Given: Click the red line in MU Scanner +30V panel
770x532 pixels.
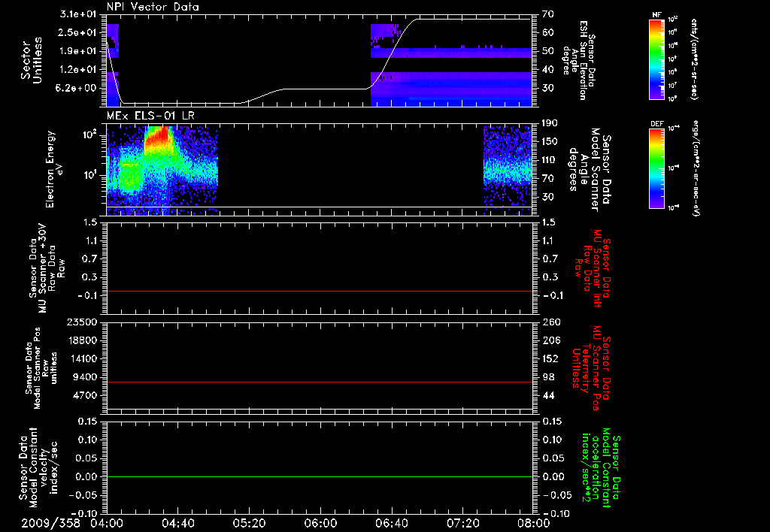Looking at the screenshot, I should 320,291.
